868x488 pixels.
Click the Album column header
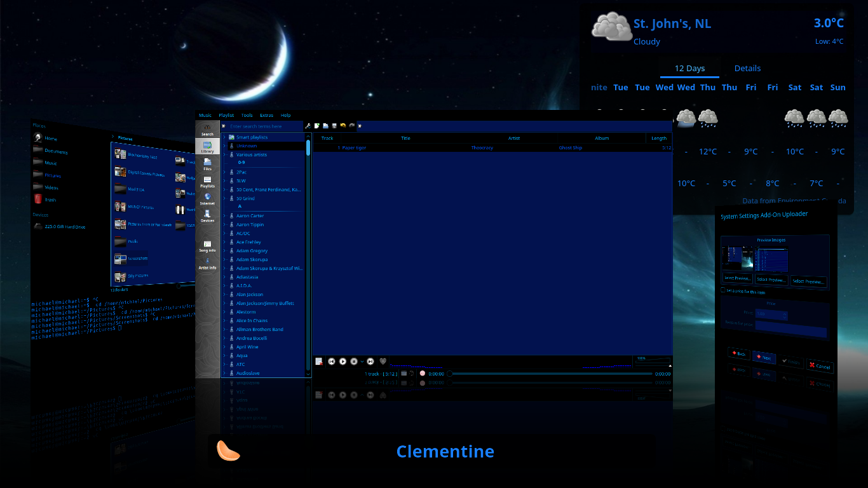[602, 138]
